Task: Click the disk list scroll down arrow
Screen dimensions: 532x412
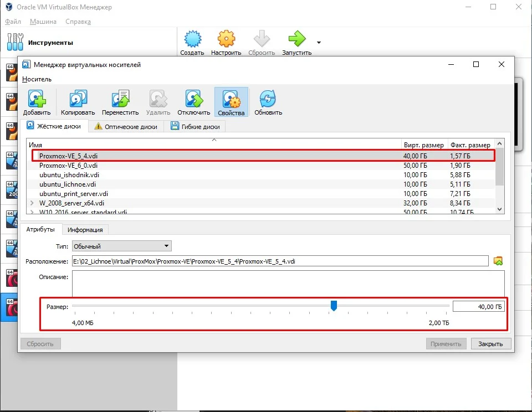Action: coord(499,209)
